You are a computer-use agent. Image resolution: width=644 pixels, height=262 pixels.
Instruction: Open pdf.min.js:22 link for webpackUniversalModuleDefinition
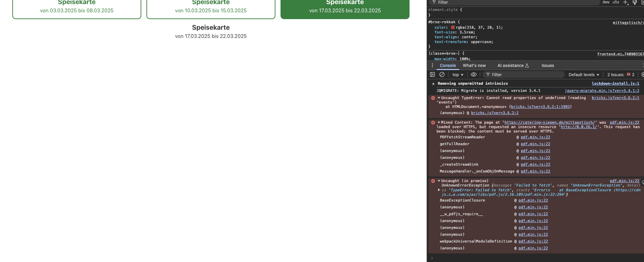pyautogui.click(x=533, y=241)
